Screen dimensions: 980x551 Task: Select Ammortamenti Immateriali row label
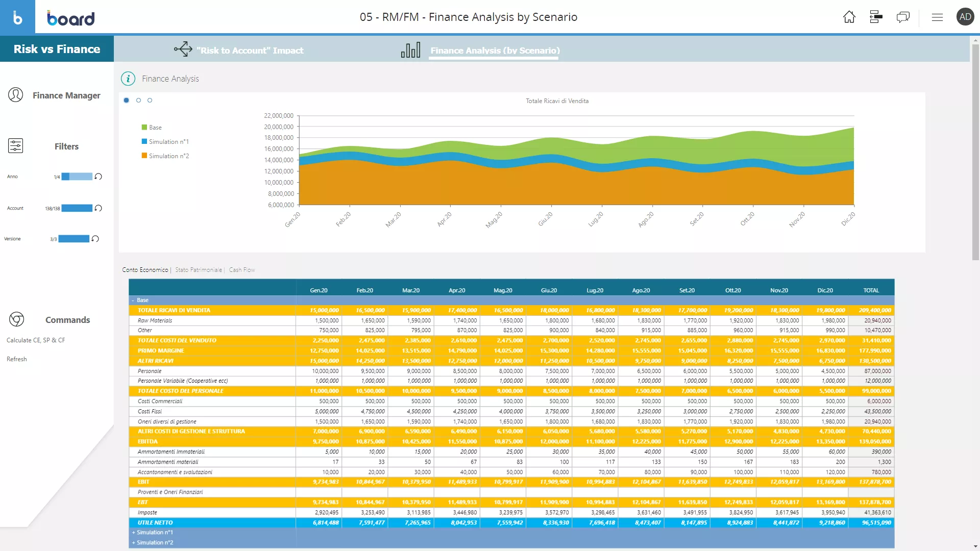(171, 452)
